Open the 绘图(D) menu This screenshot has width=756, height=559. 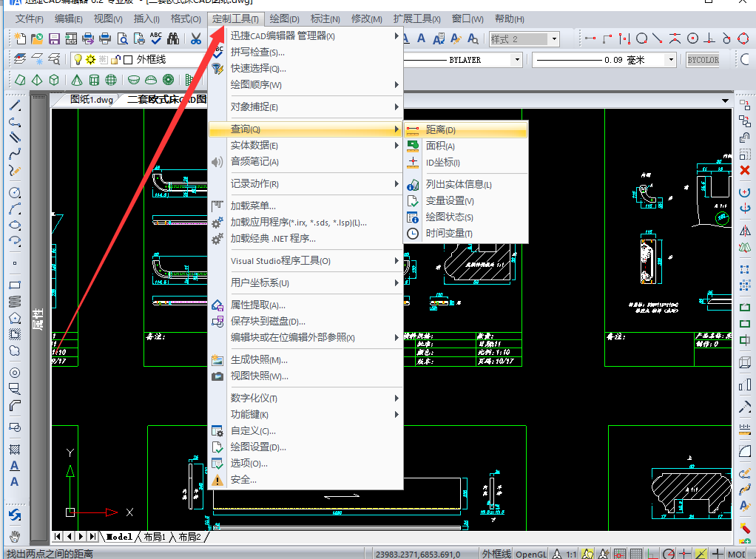[x=285, y=18]
